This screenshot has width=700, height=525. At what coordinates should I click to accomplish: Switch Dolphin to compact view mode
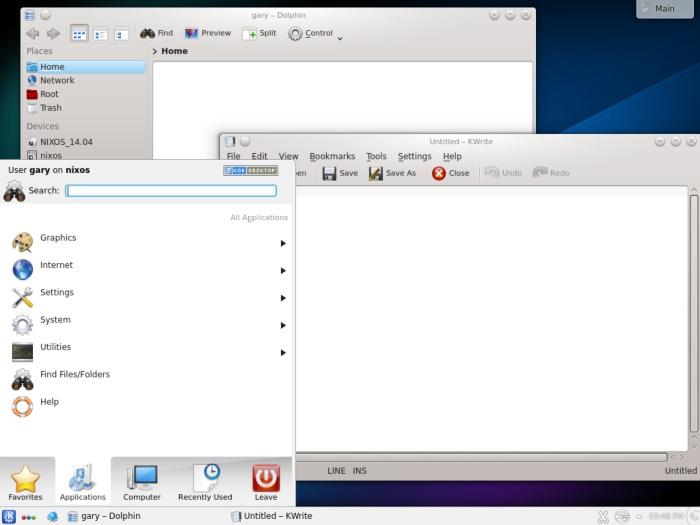click(x=100, y=33)
